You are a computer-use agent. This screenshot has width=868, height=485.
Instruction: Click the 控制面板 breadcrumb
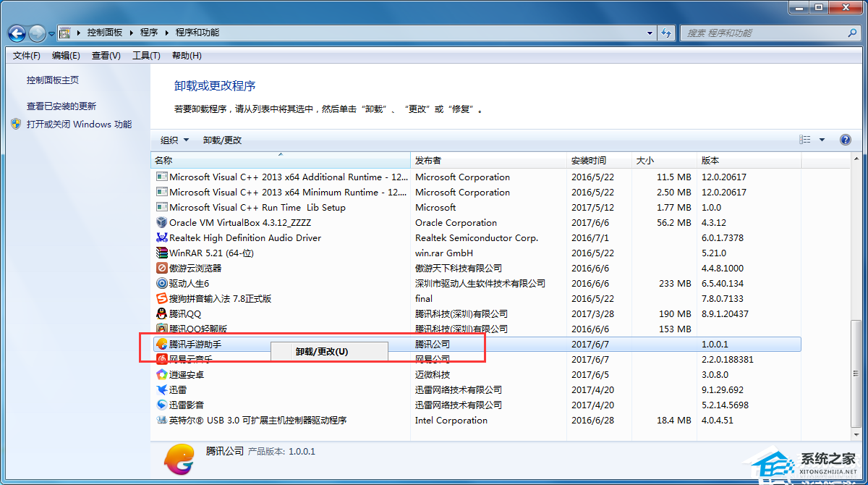pos(105,33)
